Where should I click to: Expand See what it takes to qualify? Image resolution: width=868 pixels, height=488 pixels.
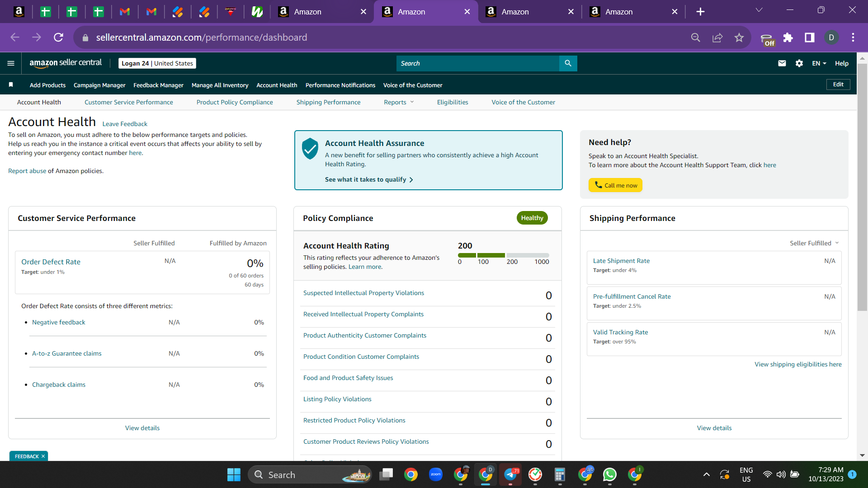369,179
